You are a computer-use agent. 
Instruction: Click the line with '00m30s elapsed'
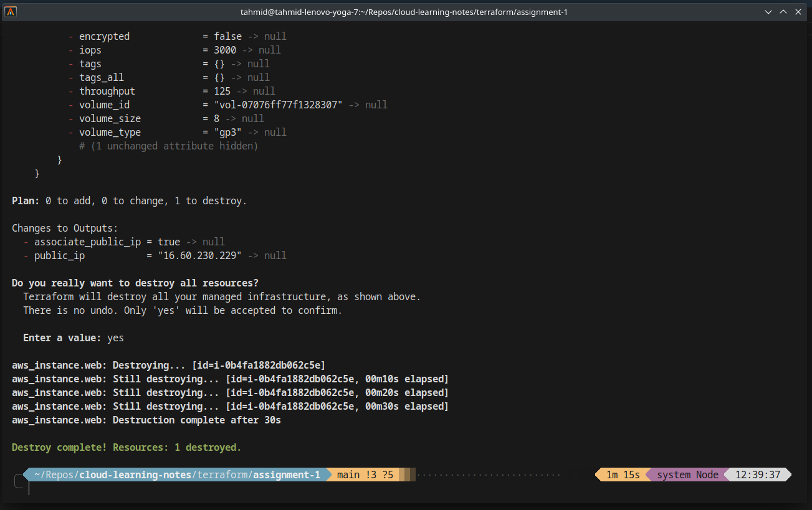230,406
